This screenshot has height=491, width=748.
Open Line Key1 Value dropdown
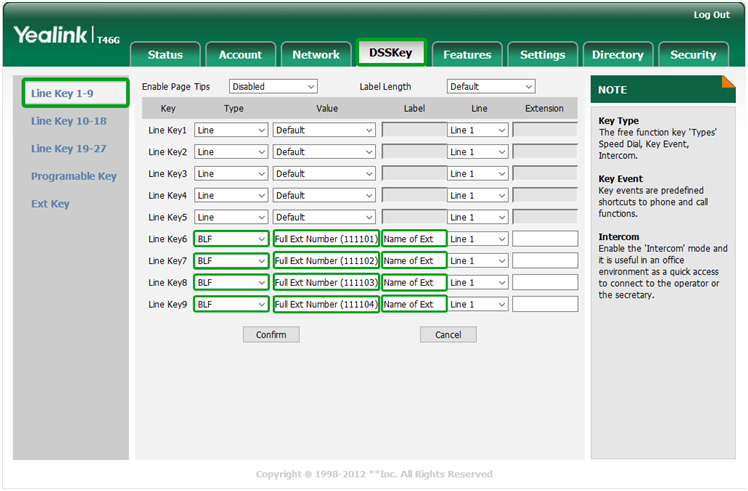pyautogui.click(x=324, y=130)
